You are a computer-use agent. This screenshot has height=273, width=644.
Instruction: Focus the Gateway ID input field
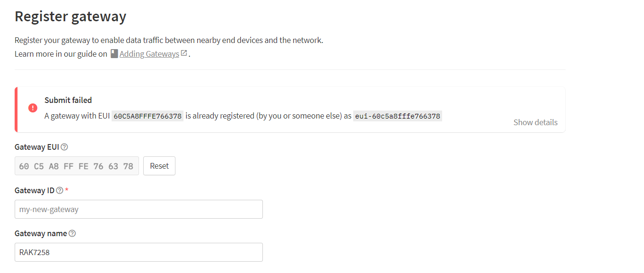pyautogui.click(x=139, y=209)
